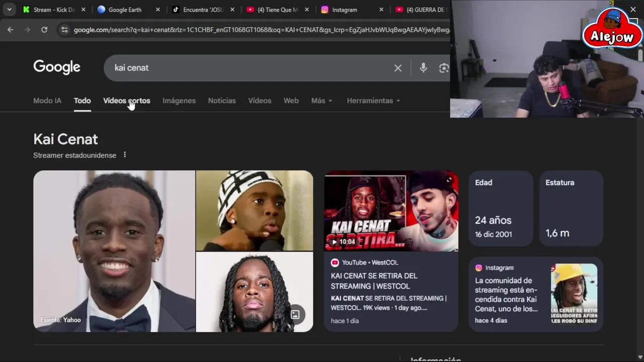
Task: Open the photo of Kai with dreadlocks
Action: (254, 292)
